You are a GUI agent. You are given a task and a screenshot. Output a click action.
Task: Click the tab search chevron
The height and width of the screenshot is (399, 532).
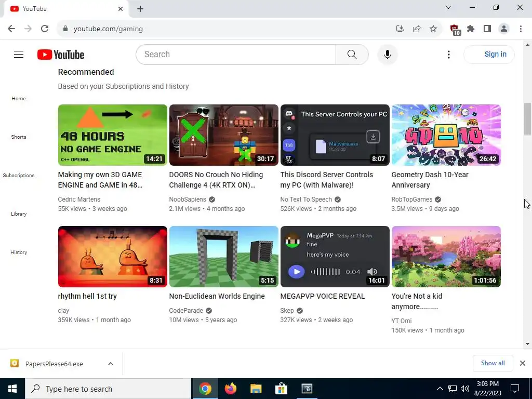(x=448, y=7)
